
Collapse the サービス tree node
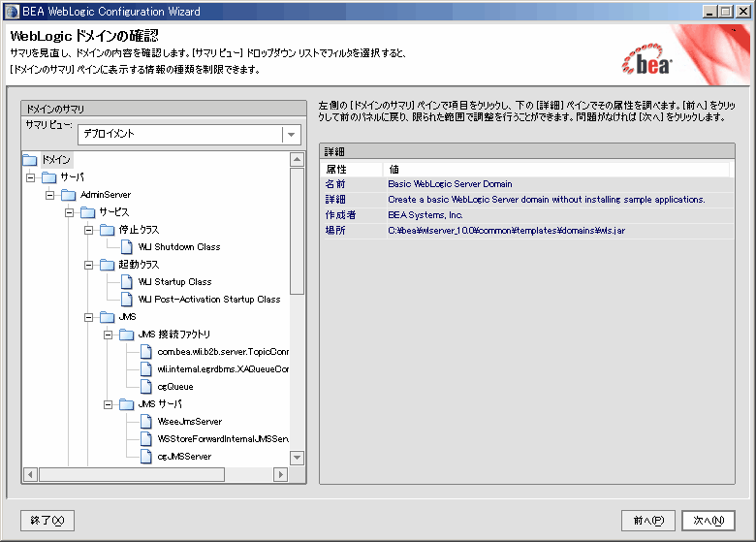click(x=69, y=212)
